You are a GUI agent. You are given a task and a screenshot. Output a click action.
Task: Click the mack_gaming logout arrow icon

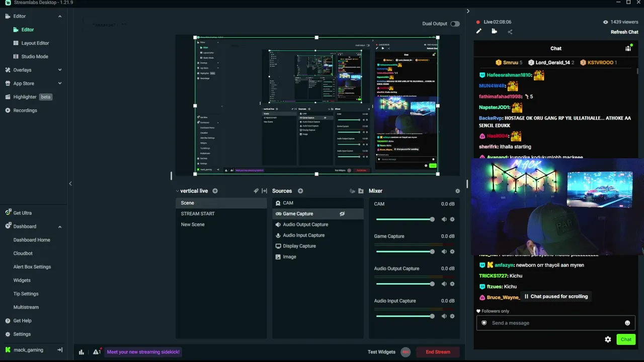tap(60, 350)
